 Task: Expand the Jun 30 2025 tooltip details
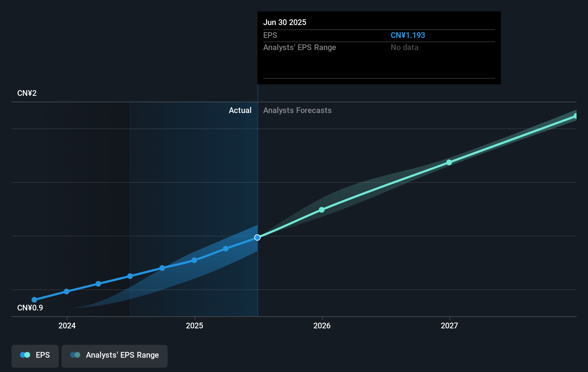pyautogui.click(x=285, y=22)
